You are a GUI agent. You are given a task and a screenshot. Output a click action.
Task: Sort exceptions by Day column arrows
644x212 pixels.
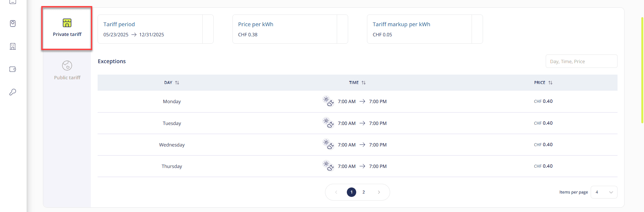click(x=177, y=83)
